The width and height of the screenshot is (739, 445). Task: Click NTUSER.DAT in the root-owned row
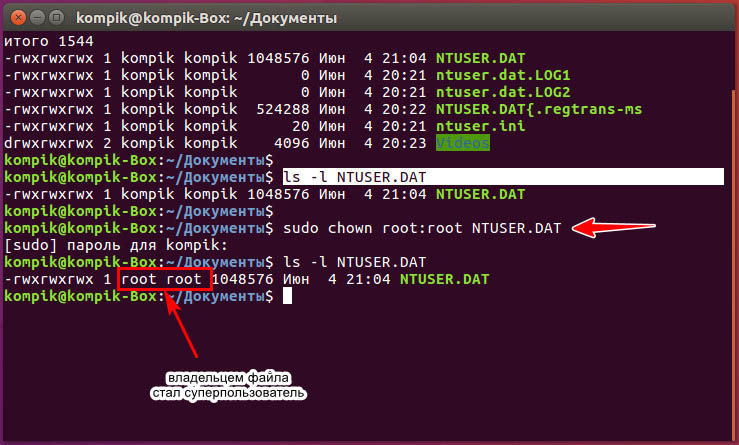click(x=444, y=279)
